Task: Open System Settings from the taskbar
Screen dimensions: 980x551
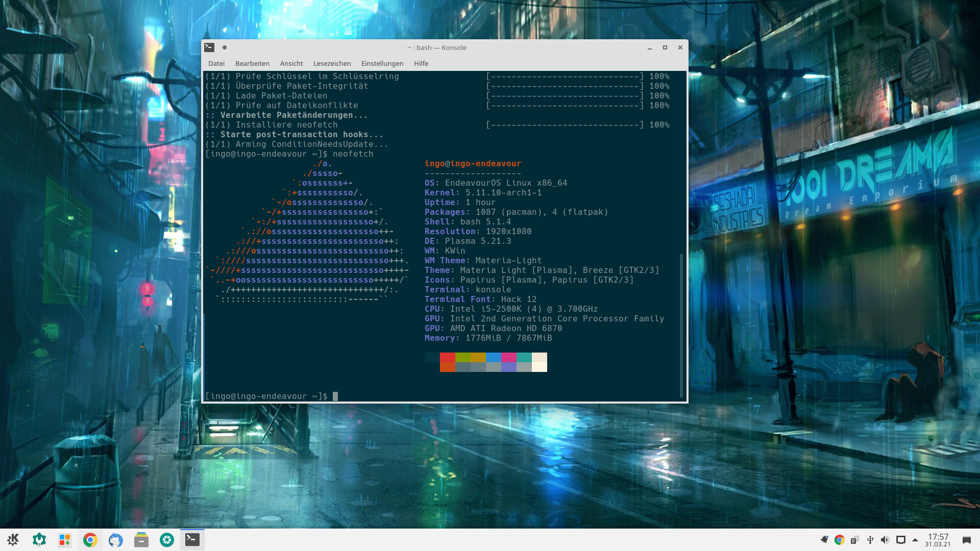Action: (39, 540)
